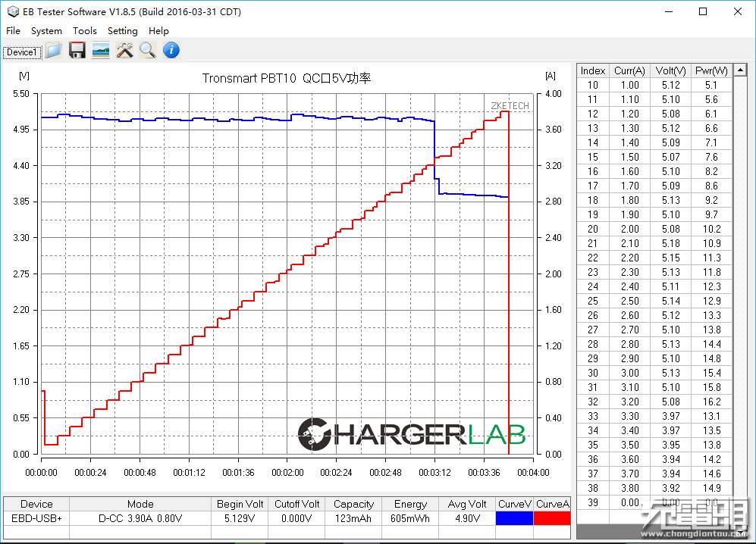Select the 'D-CC 3.90A 0.80V' mode cell
756x544 pixels.
pos(140,518)
